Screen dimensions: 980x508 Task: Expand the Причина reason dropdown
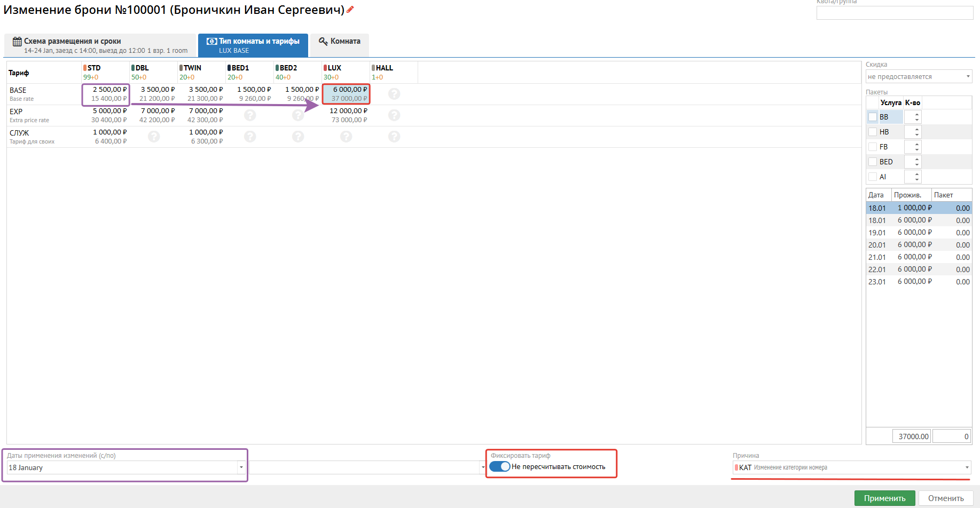pyautogui.click(x=852, y=467)
